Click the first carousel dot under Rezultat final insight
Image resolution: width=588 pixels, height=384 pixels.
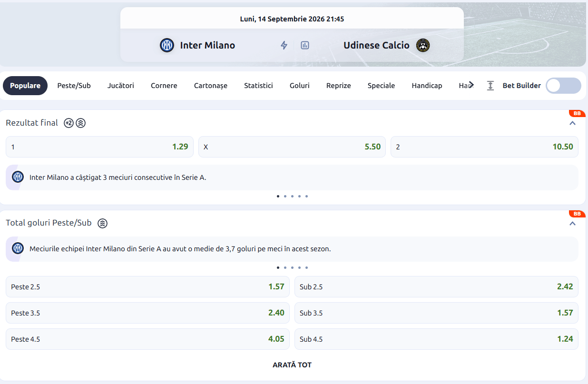coord(278,196)
